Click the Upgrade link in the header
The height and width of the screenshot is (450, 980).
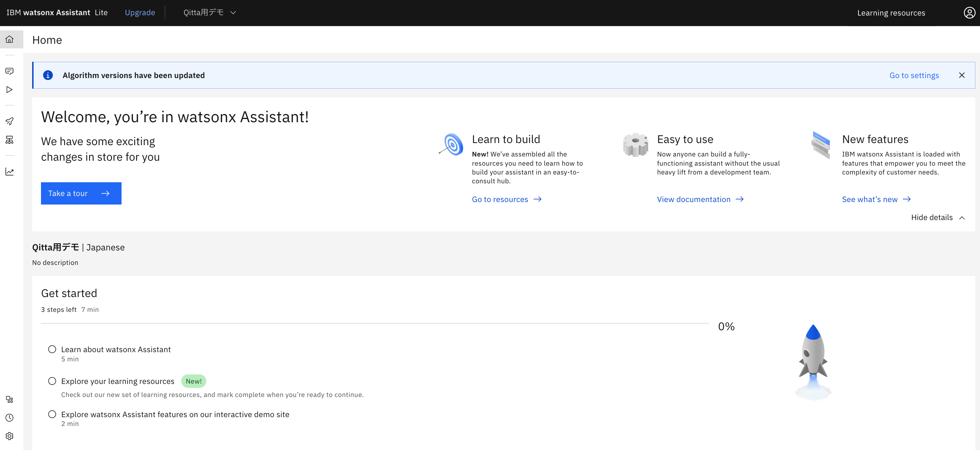click(x=140, y=13)
